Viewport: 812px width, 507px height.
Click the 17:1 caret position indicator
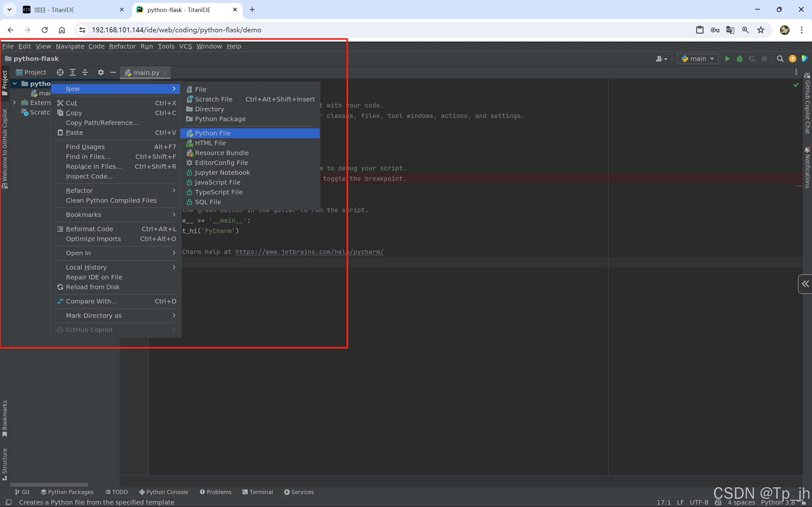(664, 502)
